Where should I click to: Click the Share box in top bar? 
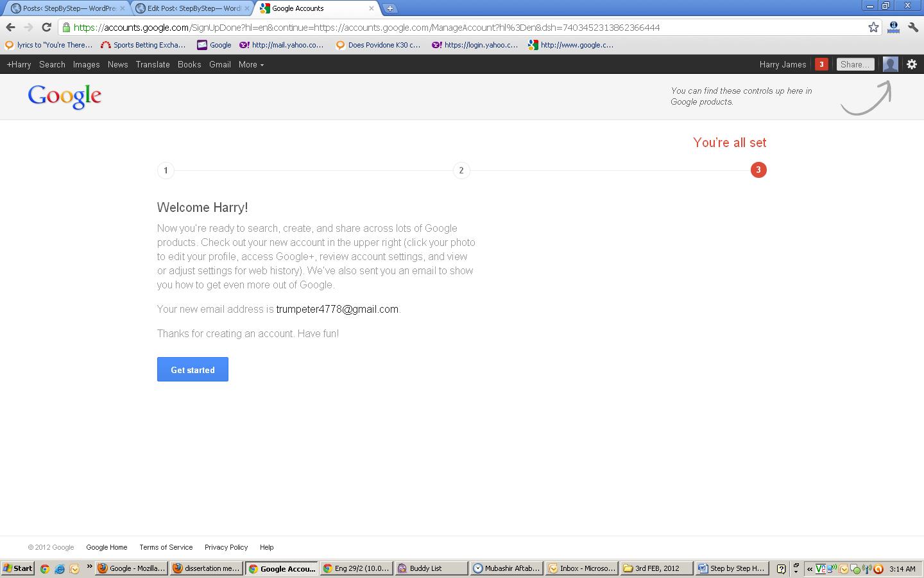(855, 64)
